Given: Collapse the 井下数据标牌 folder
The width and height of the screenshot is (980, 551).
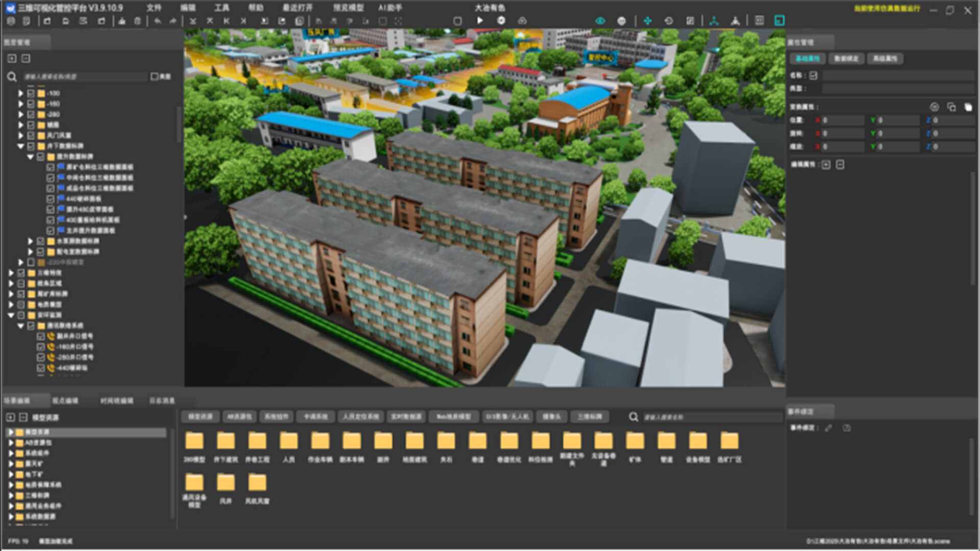Looking at the screenshot, I should coord(20,146).
